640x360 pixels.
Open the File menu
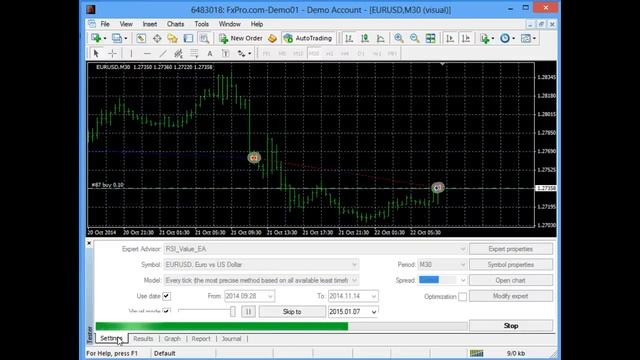tap(105, 24)
